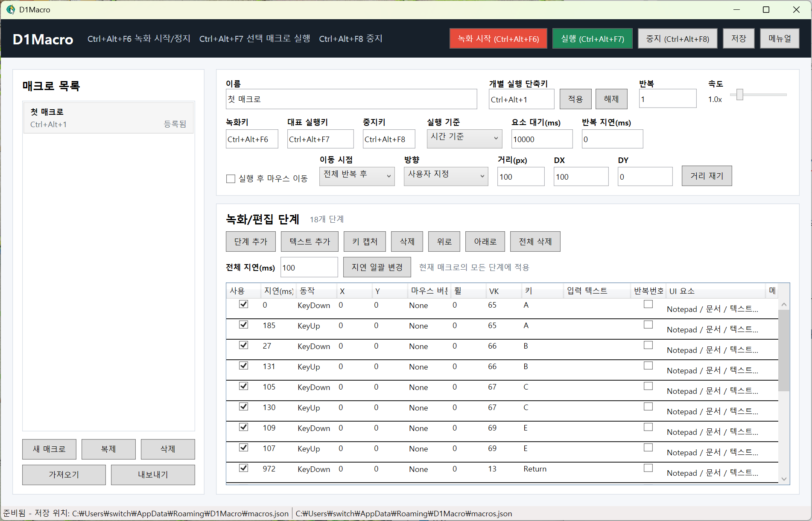812x521 pixels.
Task: Click the 반복 repeat count field
Action: coord(668,99)
